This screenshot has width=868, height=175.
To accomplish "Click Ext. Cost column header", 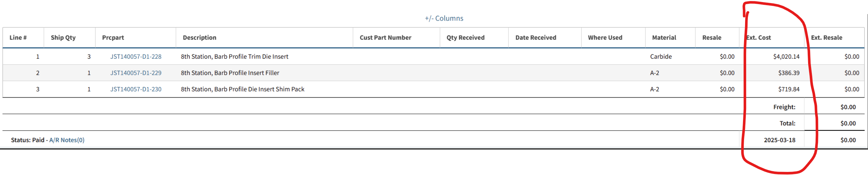I will [758, 38].
